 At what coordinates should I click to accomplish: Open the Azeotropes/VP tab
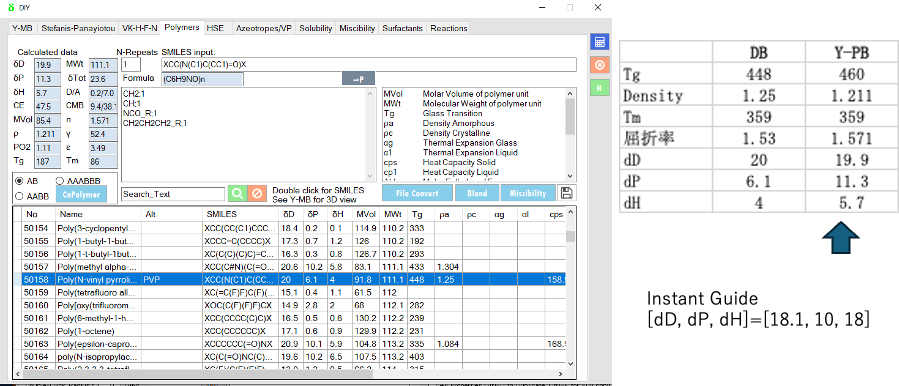coord(263,28)
